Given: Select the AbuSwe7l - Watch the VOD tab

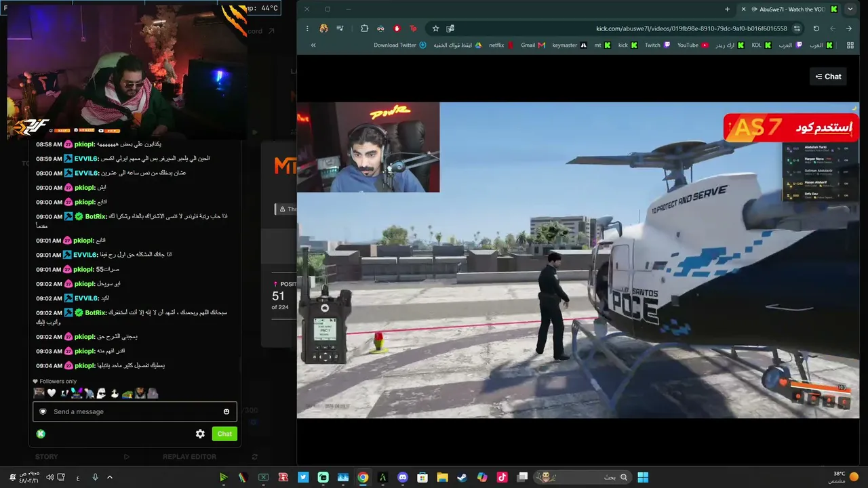Looking at the screenshot, I should tap(789, 9).
